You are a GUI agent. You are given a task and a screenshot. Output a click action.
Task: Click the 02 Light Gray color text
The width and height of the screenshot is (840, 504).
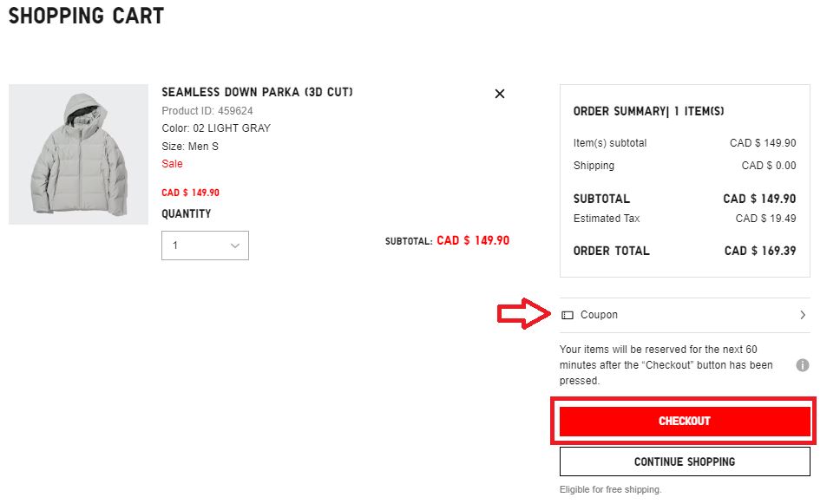click(216, 128)
